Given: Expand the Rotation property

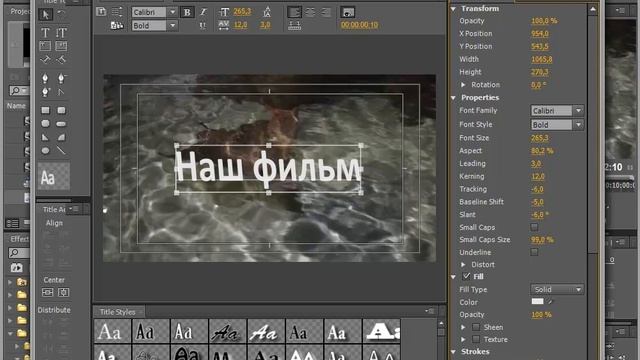Looking at the screenshot, I should coord(463,85).
